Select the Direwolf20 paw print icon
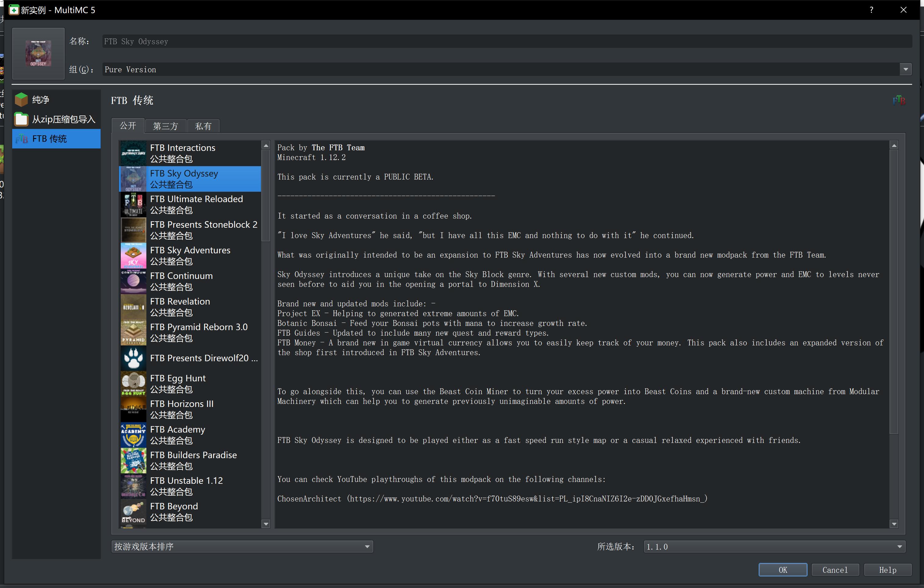The image size is (924, 588). pyautogui.click(x=133, y=358)
